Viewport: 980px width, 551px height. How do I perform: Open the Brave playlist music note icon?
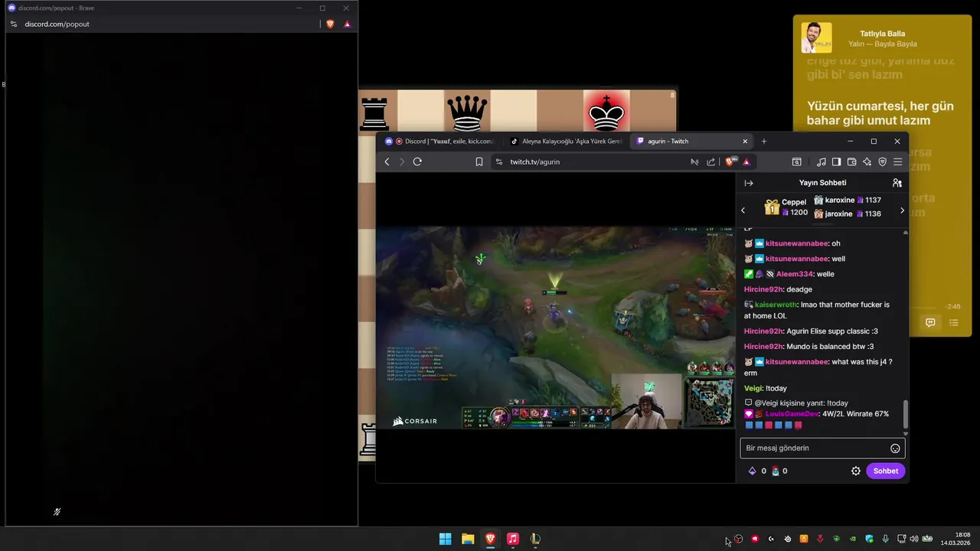821,161
